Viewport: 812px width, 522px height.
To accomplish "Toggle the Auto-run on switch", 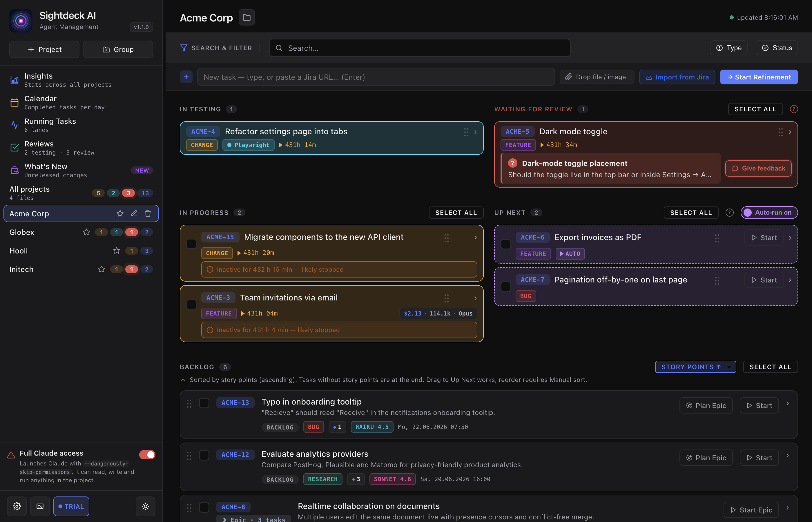I will pos(769,213).
